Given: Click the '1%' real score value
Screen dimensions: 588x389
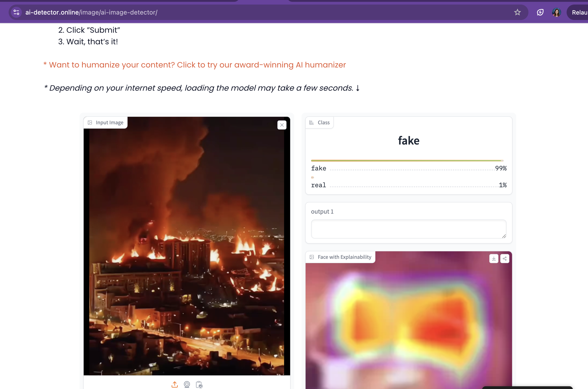Looking at the screenshot, I should (503, 185).
